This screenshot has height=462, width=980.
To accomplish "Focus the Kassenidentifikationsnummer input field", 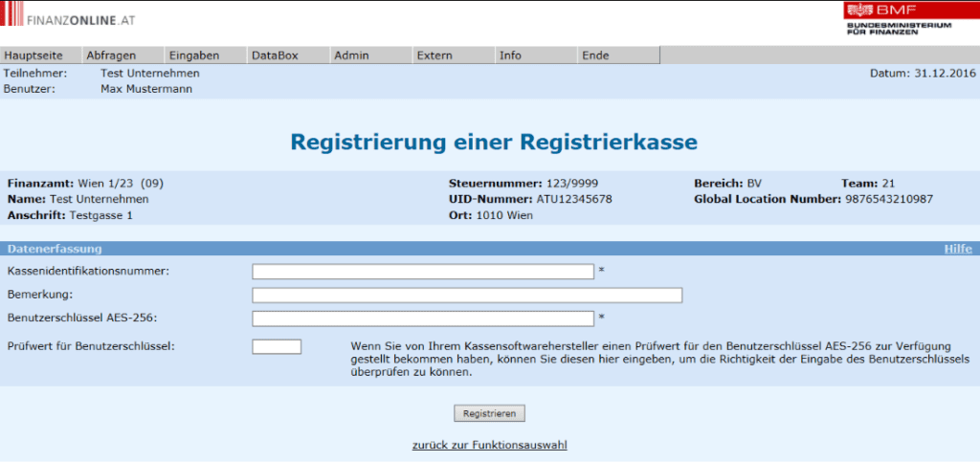I will pyautogui.click(x=423, y=272).
